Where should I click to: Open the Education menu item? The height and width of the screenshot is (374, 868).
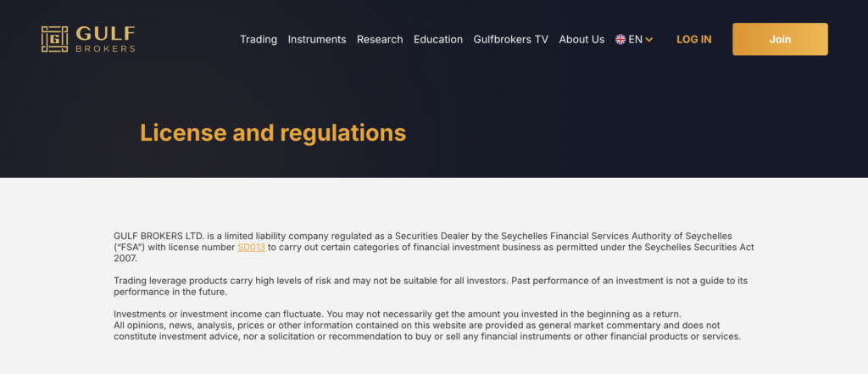(x=438, y=39)
